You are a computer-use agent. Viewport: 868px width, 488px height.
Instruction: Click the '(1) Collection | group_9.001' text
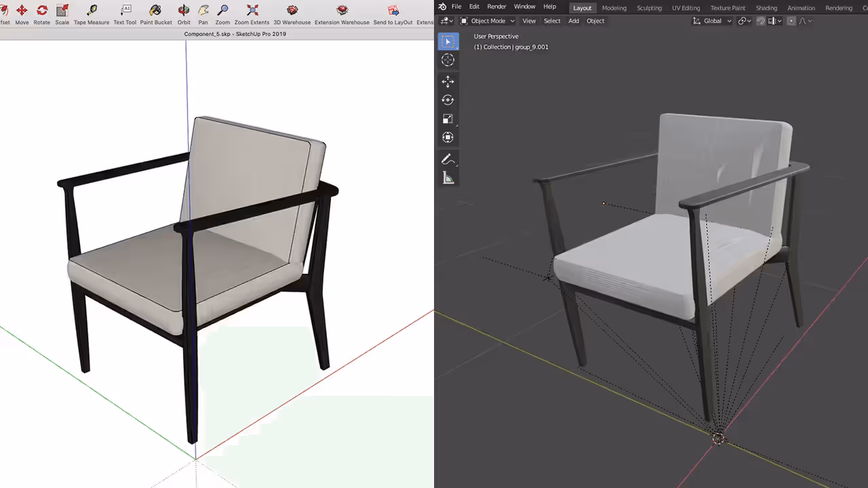pos(511,47)
